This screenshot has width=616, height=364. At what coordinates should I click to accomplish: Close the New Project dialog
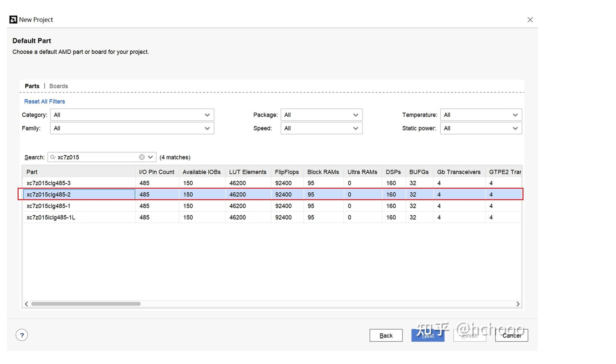point(530,20)
